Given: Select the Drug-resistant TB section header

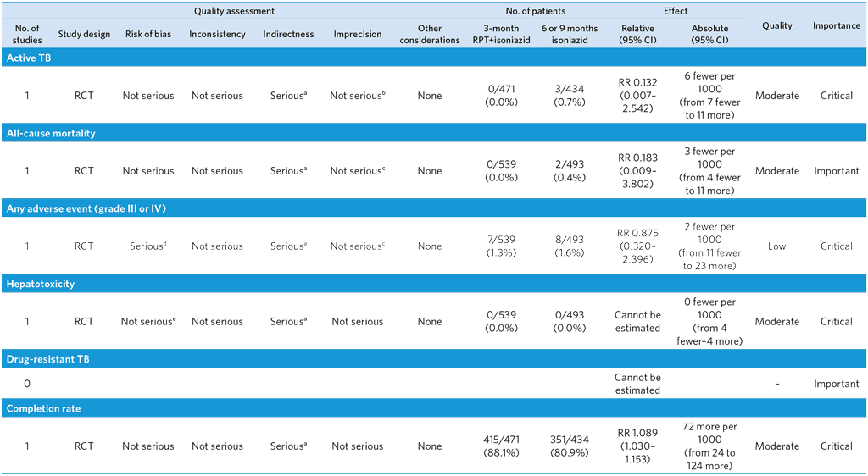Looking at the screenshot, I should pos(47,359).
